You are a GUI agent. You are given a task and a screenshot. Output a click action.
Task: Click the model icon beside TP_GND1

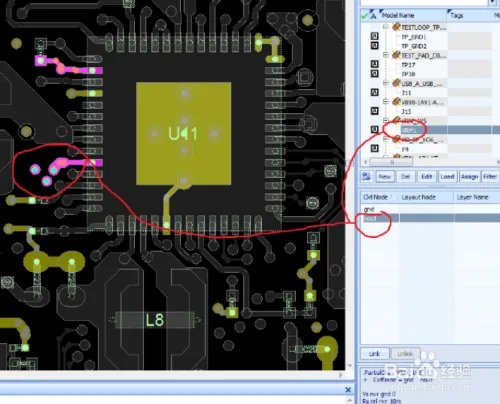(374, 36)
